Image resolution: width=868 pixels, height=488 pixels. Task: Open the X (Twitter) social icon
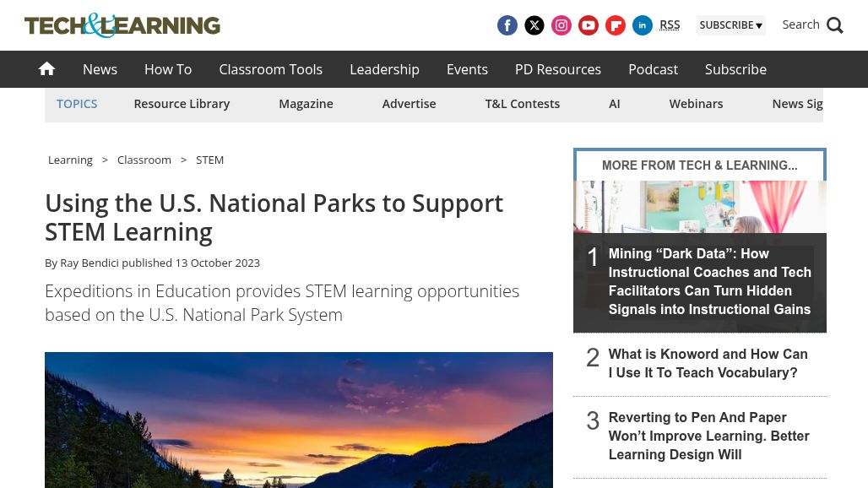[x=534, y=25]
